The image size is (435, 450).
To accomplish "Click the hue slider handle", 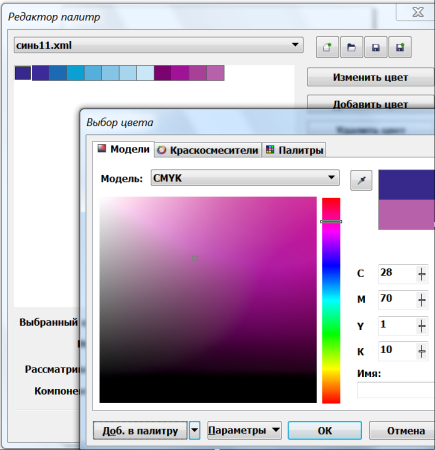I will pyautogui.click(x=331, y=221).
